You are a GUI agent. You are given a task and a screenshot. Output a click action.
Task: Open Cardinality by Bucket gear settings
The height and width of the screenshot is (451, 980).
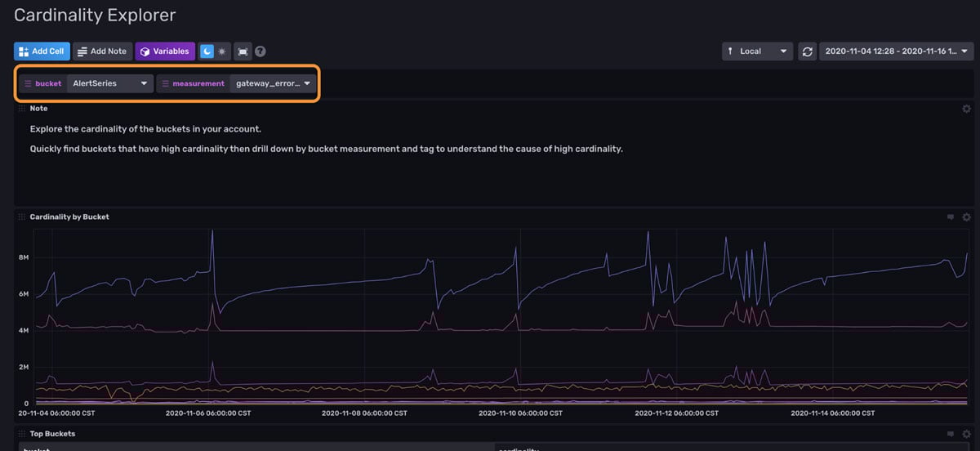(x=966, y=217)
